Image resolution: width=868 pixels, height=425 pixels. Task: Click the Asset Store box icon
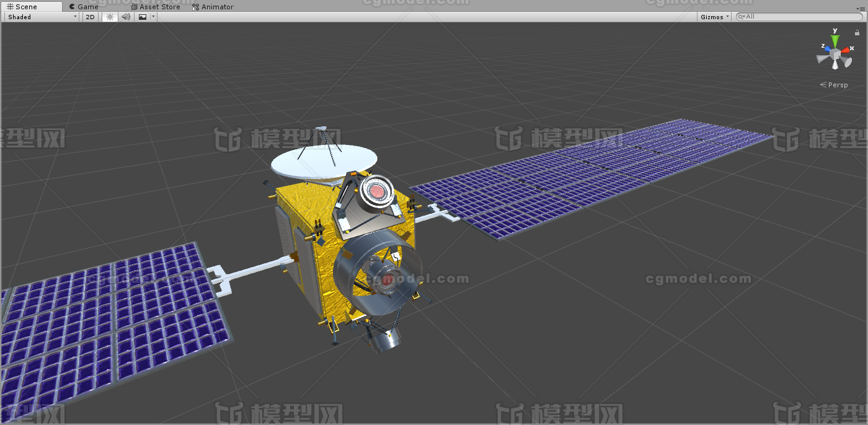click(135, 6)
